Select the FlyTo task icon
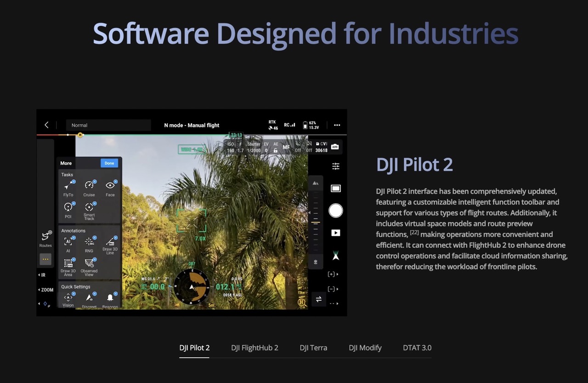This screenshot has height=383, width=588. click(68, 185)
